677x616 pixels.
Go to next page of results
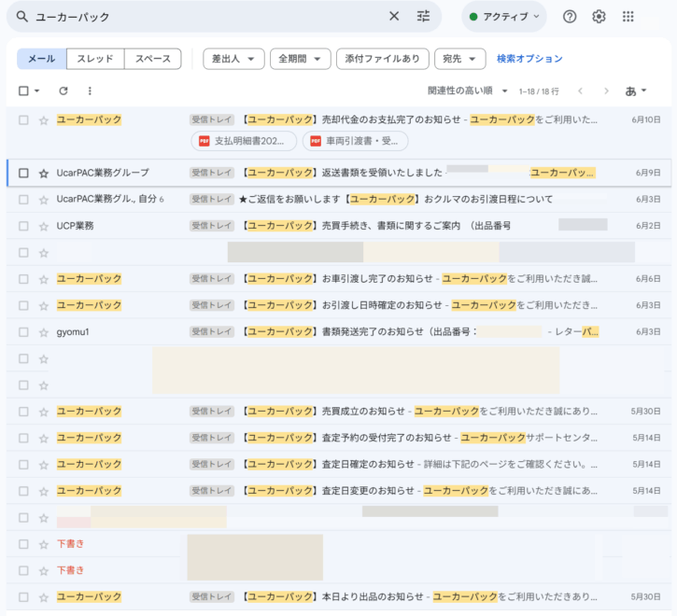pyautogui.click(x=606, y=91)
